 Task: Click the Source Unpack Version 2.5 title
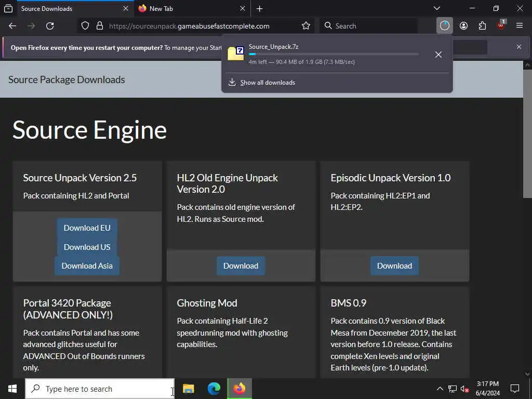click(x=79, y=178)
